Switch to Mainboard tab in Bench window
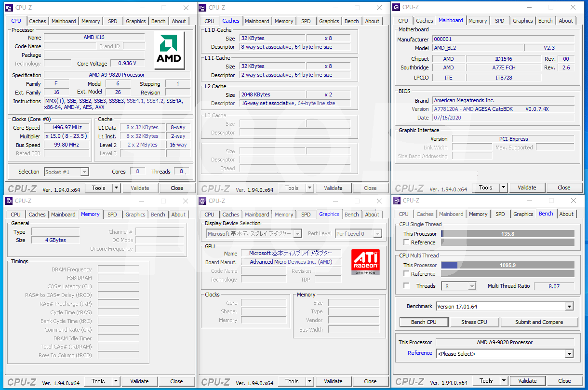 coord(451,214)
